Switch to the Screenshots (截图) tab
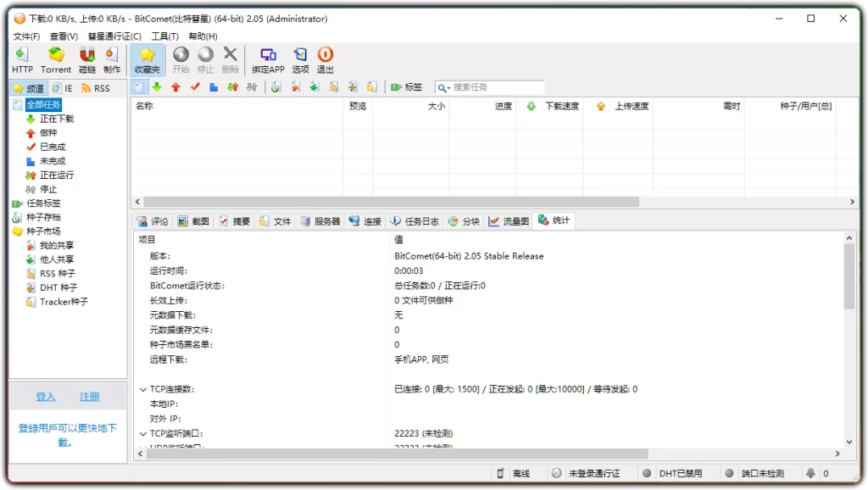The width and height of the screenshot is (868, 490). pyautogui.click(x=194, y=221)
